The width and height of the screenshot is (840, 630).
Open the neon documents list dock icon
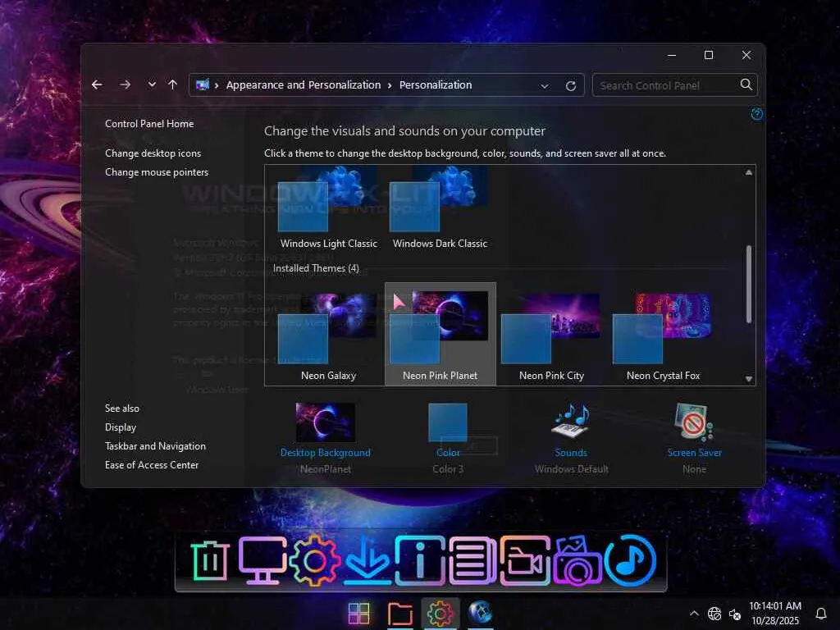pos(472,560)
